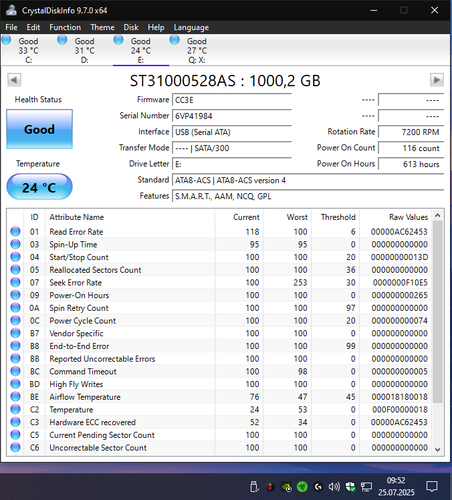The image size is (452, 500).
Task: Click the Drive Letter field E:
Action: (x=232, y=164)
